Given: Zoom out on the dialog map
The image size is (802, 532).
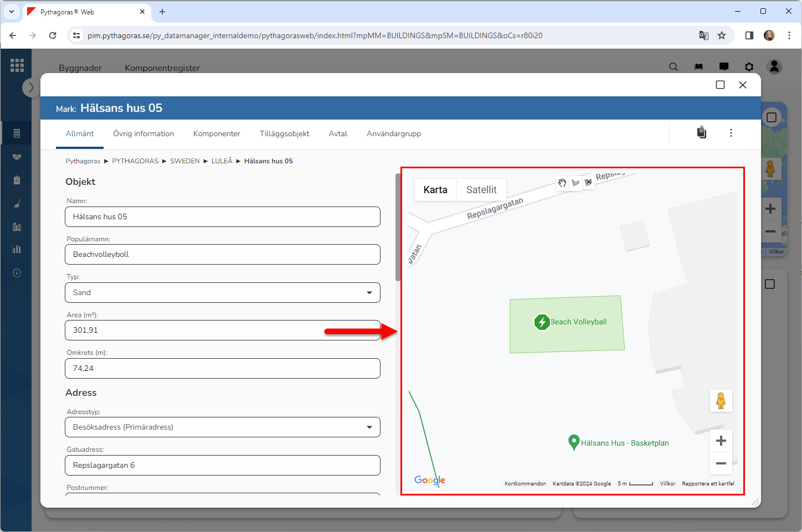Looking at the screenshot, I should (721, 463).
